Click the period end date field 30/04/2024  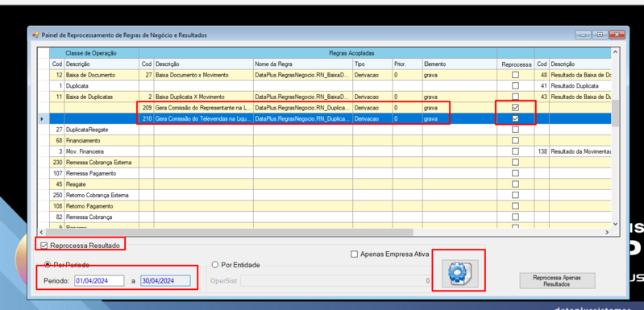pyautogui.click(x=165, y=281)
